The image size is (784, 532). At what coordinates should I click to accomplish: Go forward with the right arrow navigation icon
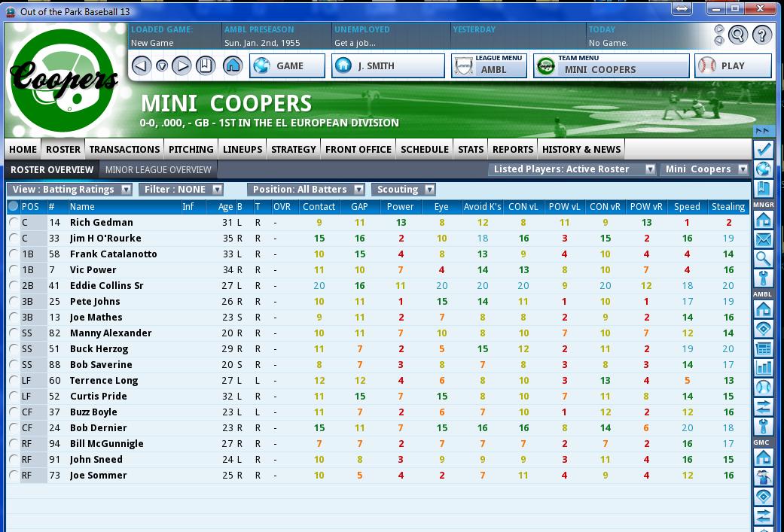click(182, 65)
